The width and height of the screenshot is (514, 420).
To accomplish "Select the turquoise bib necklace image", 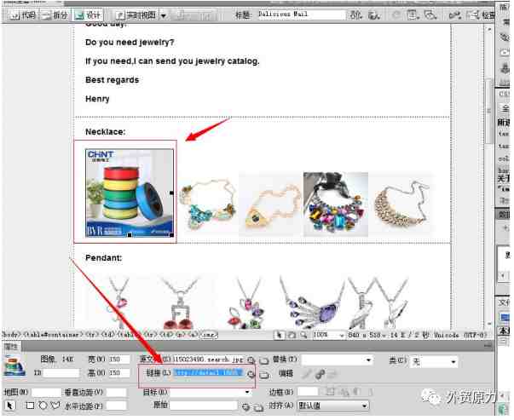I will click(209, 204).
